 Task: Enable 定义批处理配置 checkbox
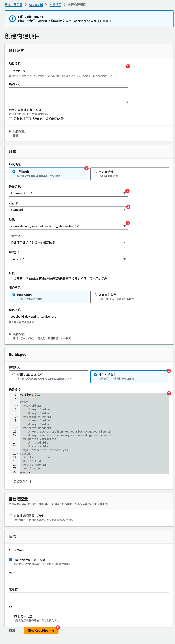(x=10, y=516)
